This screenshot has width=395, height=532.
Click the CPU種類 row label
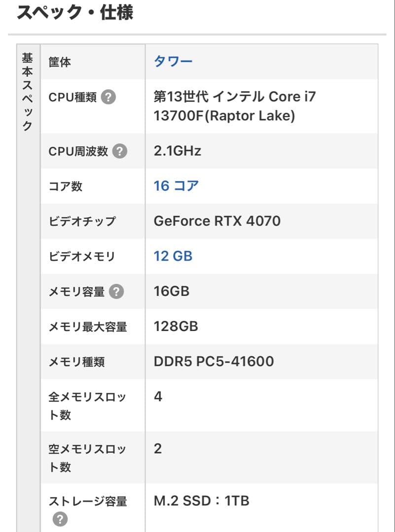click(72, 97)
